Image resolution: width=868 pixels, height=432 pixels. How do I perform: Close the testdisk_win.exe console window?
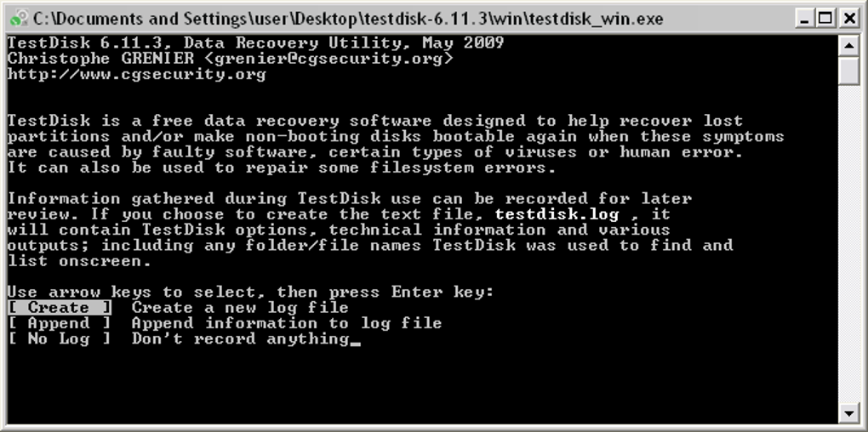[x=848, y=18]
